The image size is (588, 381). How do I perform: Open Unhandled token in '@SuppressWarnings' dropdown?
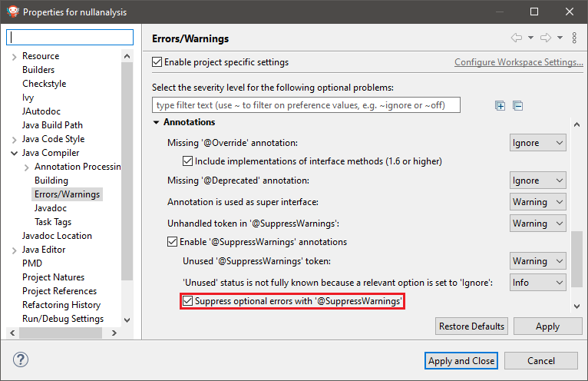coord(538,224)
